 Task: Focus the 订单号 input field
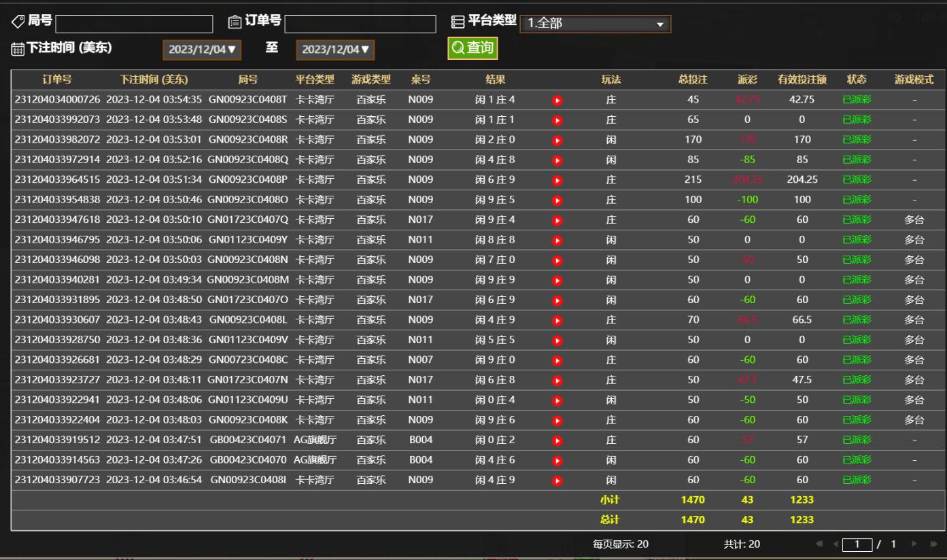coord(360,24)
